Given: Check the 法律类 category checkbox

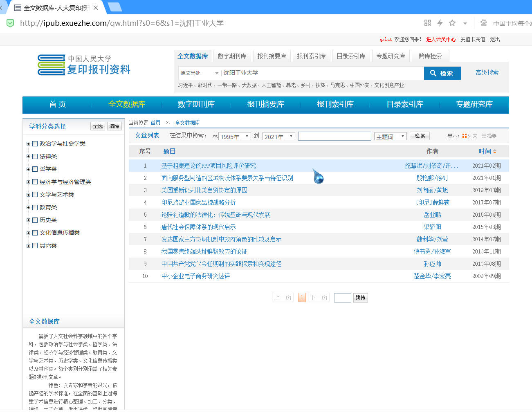Looking at the screenshot, I should (35, 156).
